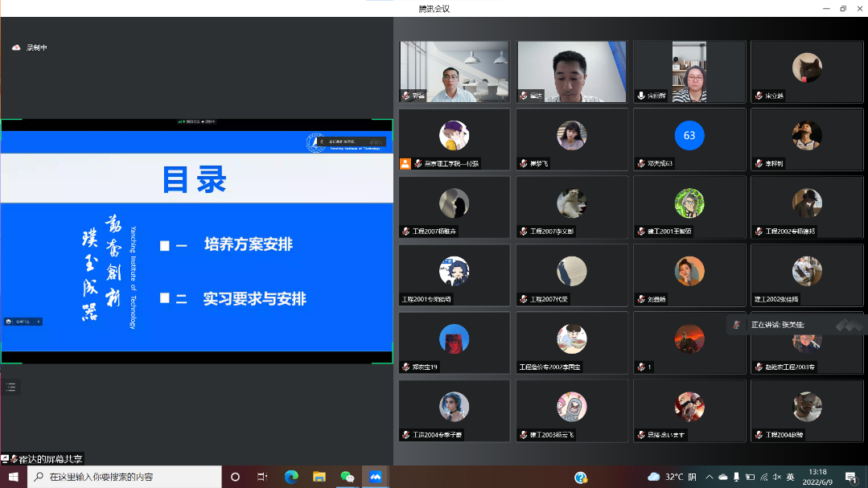The height and width of the screenshot is (488, 868).
Task: Open WeChat from the taskbar
Action: pyautogui.click(x=348, y=477)
